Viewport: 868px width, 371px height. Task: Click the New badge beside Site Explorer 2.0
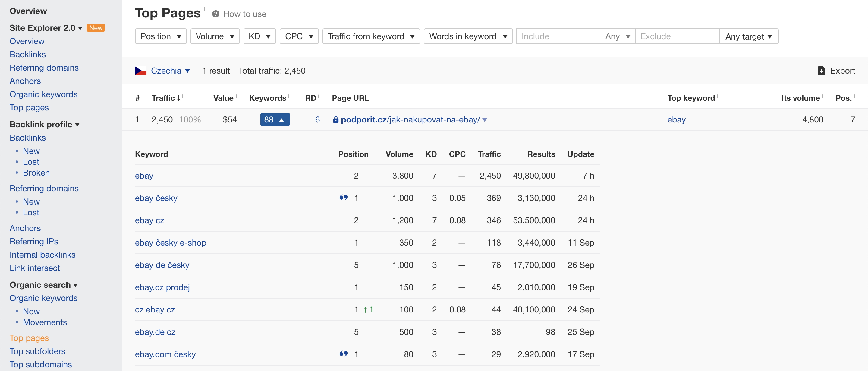tap(96, 28)
